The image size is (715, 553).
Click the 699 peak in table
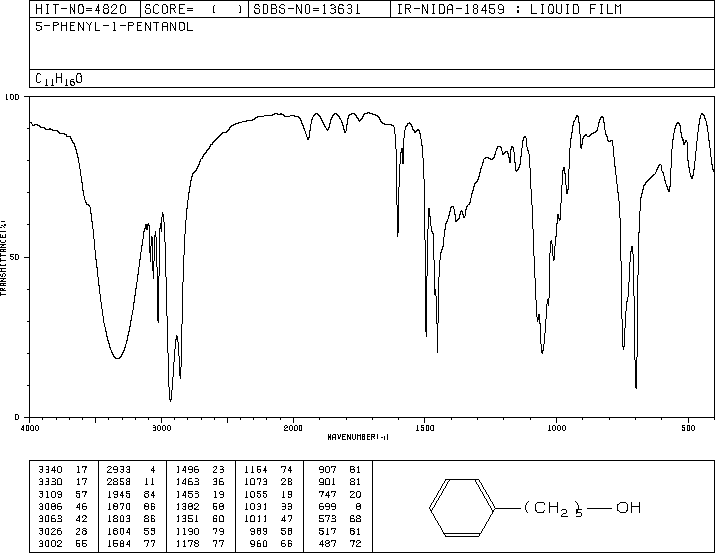327,506
